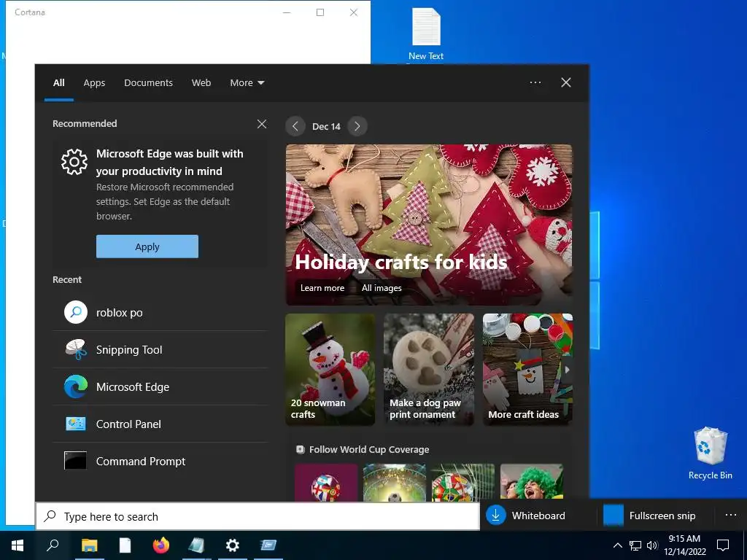Open the network status tray icon

coord(635,545)
